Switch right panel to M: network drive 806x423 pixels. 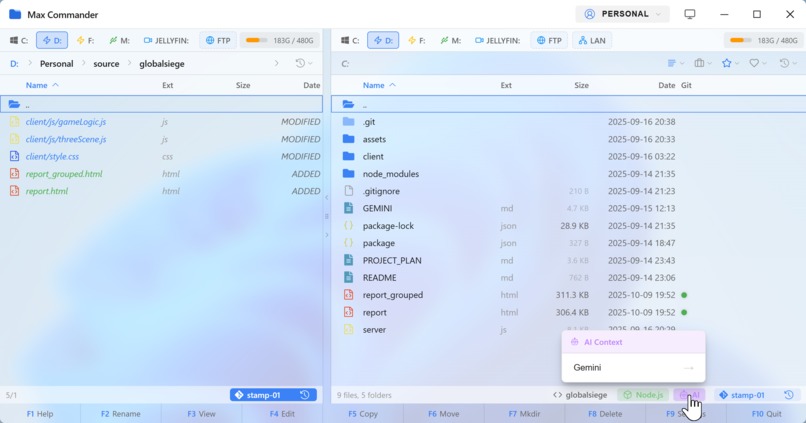(x=450, y=41)
